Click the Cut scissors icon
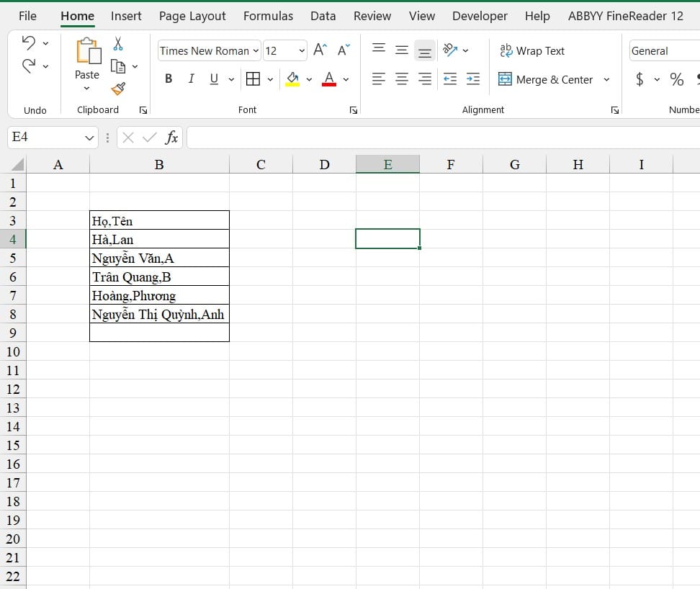700x589 pixels. (118, 44)
